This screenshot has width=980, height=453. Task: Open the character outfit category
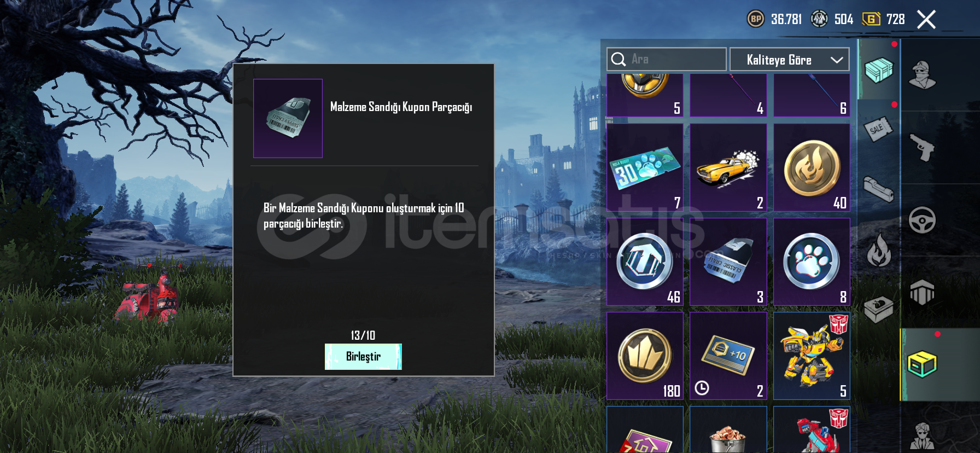[923, 75]
